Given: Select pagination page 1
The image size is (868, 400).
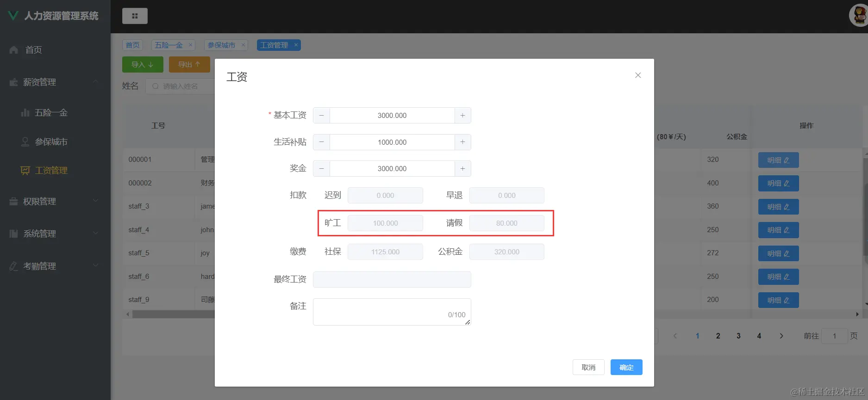Looking at the screenshot, I should 698,336.
